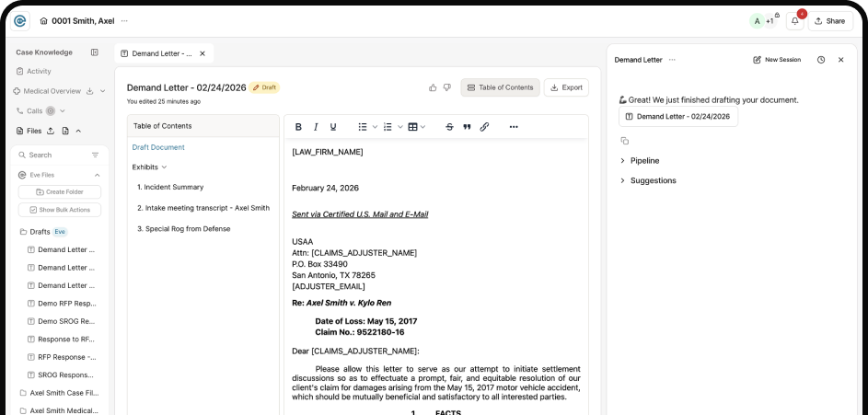Copy the assistant message

point(624,141)
